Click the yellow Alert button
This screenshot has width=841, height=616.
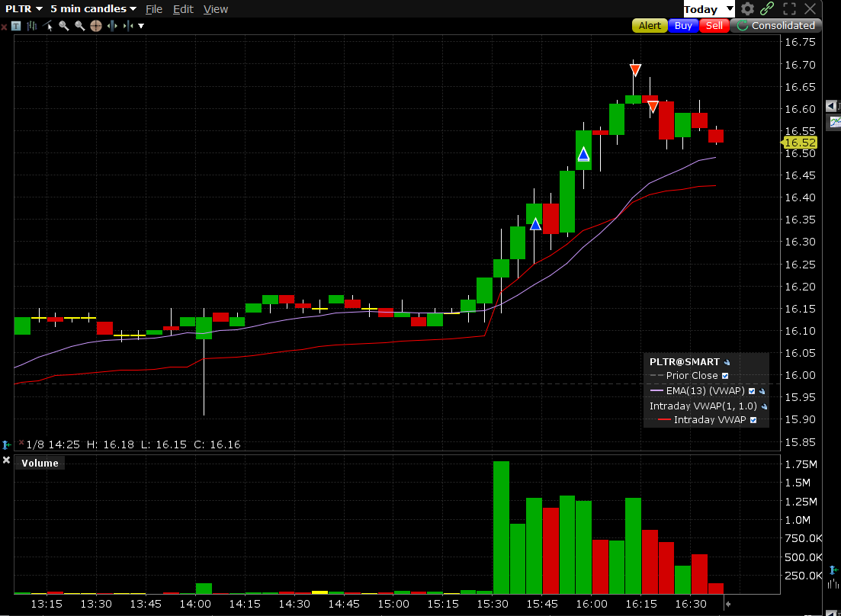(650, 26)
